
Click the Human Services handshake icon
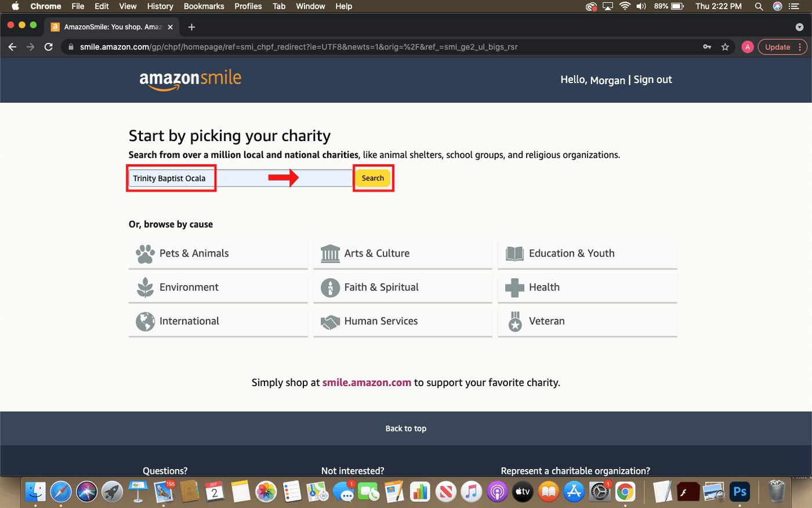coord(330,322)
